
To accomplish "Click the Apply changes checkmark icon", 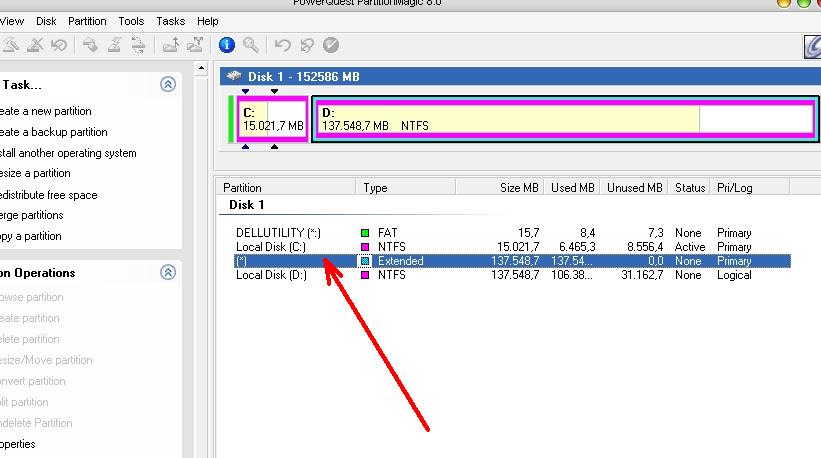I will (331, 45).
